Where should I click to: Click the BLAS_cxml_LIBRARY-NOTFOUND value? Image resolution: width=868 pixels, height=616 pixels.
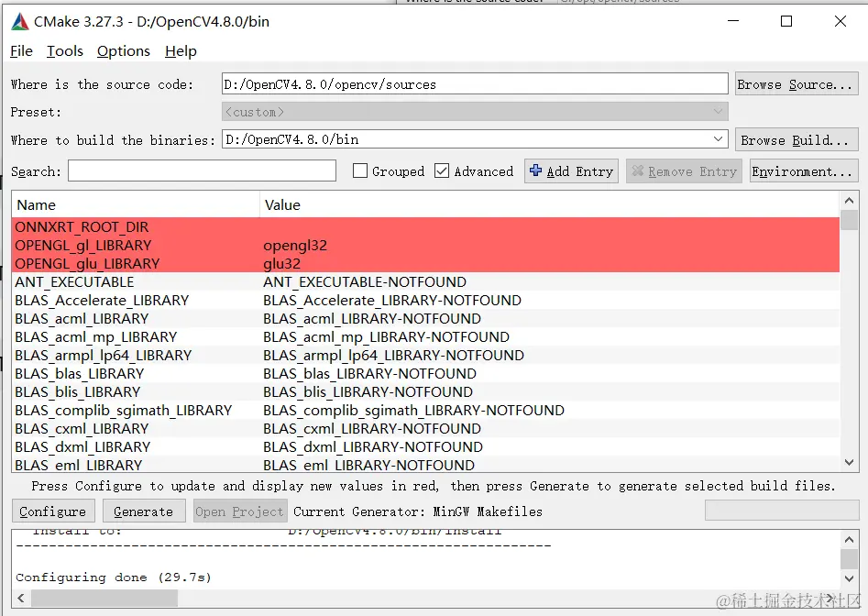tap(372, 428)
